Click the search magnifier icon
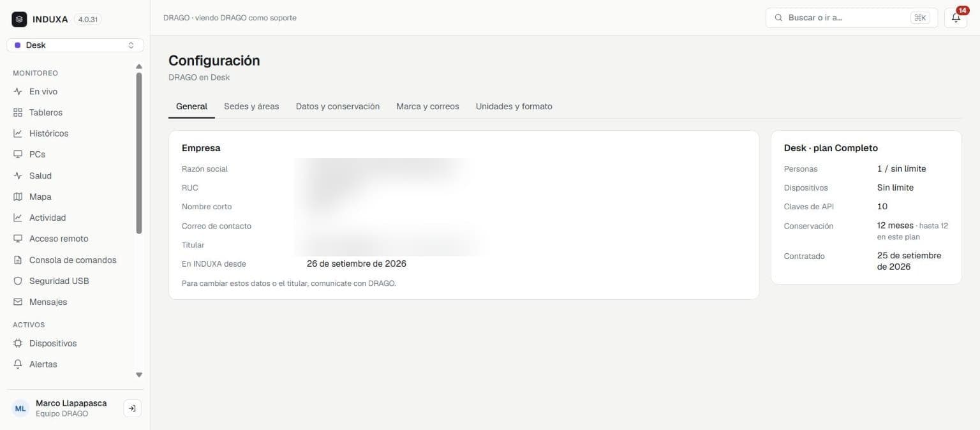Screen dimensions: 980x430 coord(778,18)
